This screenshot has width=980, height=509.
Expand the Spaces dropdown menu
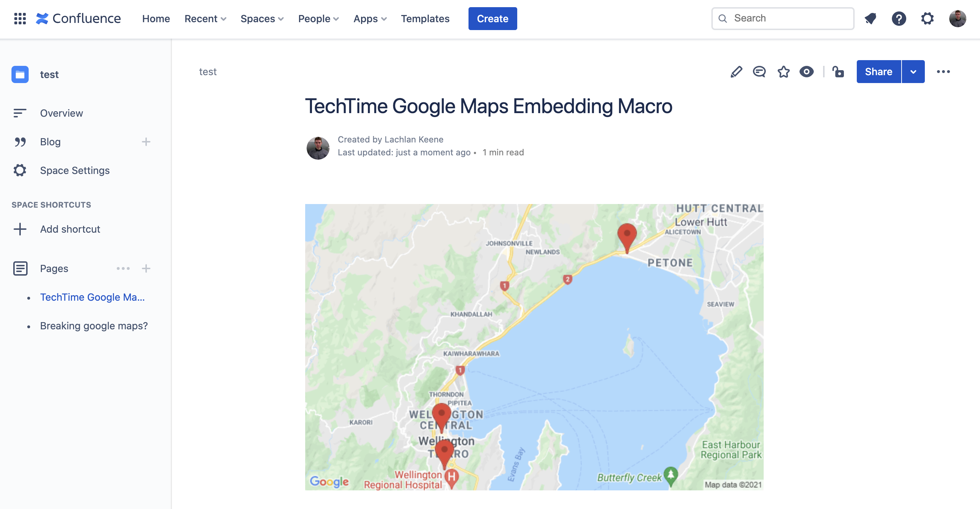[262, 18]
